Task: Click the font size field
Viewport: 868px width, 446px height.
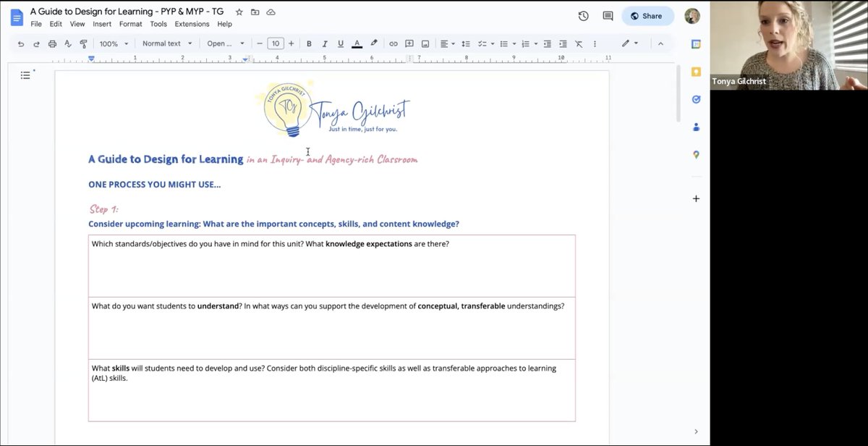Action: (x=276, y=43)
